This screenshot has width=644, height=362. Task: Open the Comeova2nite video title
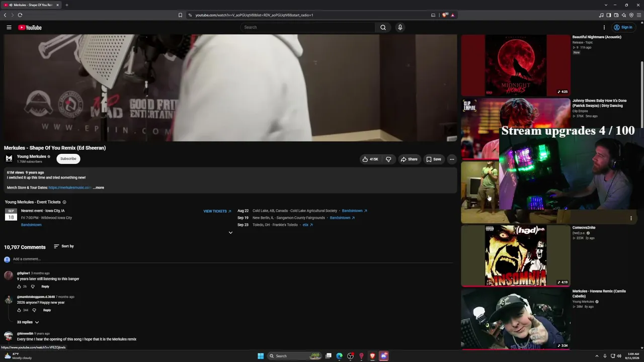584,228
